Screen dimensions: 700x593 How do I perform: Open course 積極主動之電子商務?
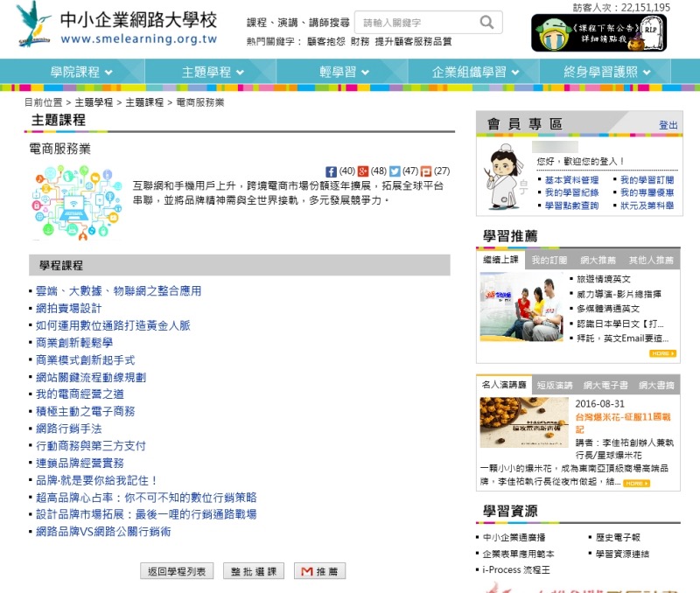tap(85, 411)
